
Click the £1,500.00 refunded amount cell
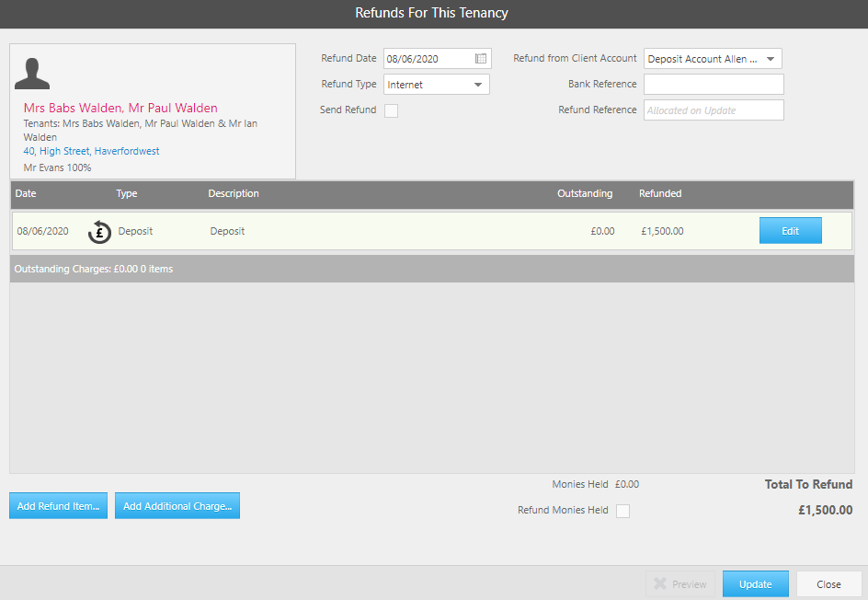(662, 231)
